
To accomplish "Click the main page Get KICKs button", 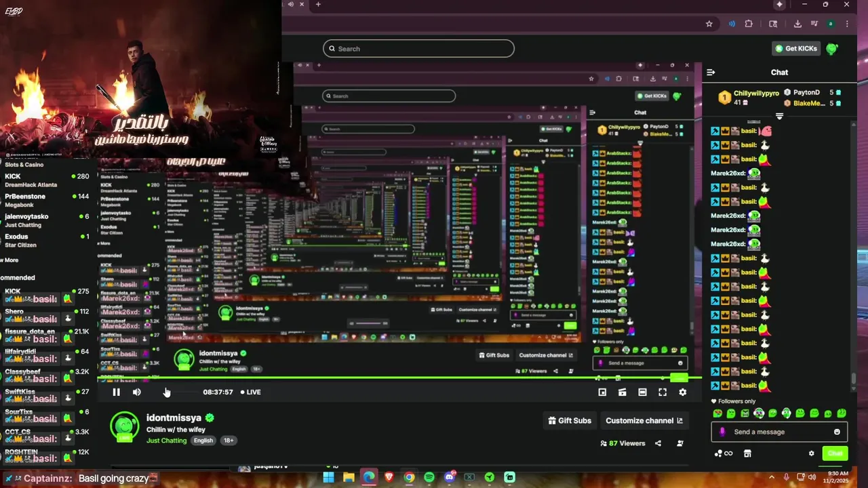I will coord(795,48).
